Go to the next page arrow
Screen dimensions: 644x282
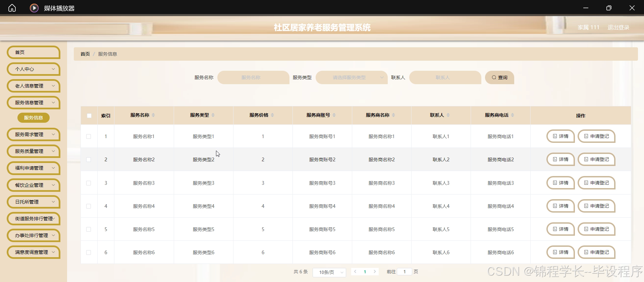coord(375,272)
